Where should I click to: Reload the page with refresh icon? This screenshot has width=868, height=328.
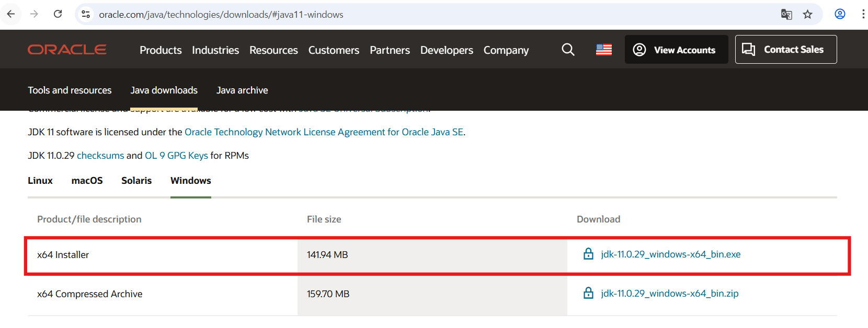[x=58, y=14]
